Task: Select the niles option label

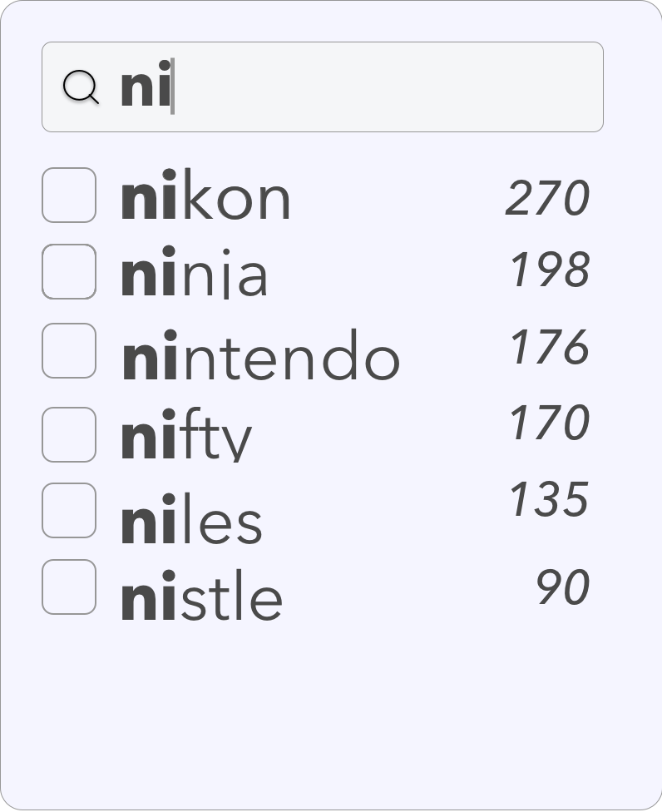Action: 192,522
